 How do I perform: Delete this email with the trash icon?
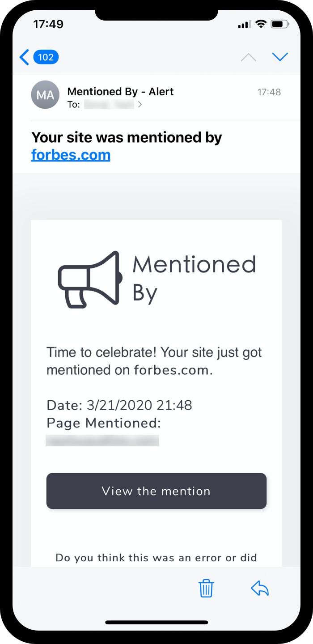206,588
